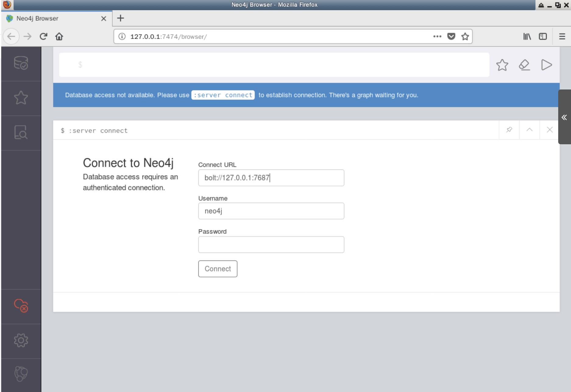571x392 pixels.
Task: Open a new tab with plus button
Action: [x=121, y=18]
